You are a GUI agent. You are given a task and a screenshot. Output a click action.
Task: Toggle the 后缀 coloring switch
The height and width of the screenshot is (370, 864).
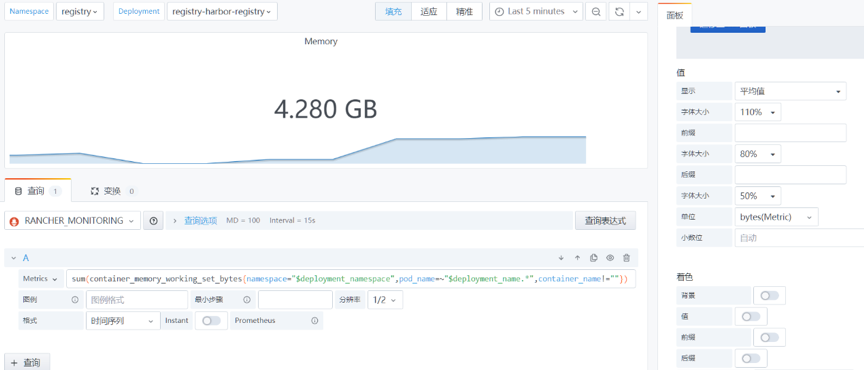[750, 358]
